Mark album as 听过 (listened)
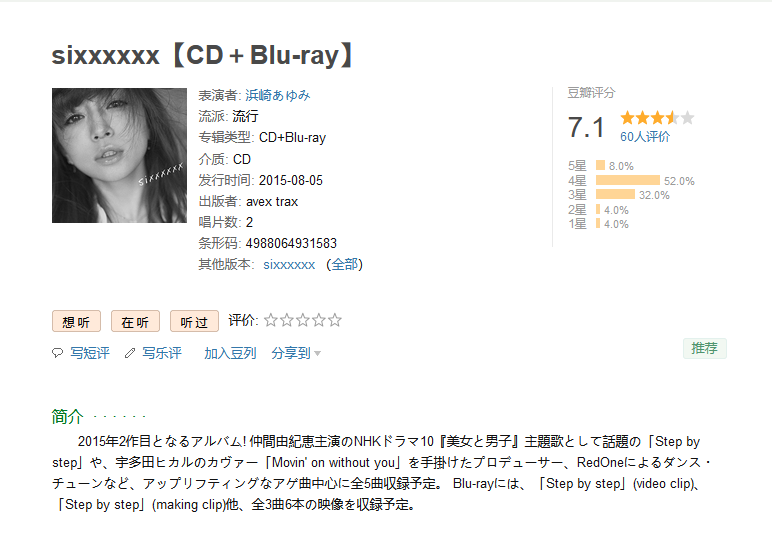 coord(194,321)
